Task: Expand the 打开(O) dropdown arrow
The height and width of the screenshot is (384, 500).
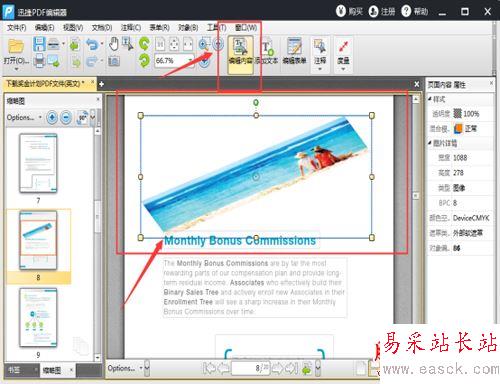Action: pyautogui.click(x=16, y=69)
